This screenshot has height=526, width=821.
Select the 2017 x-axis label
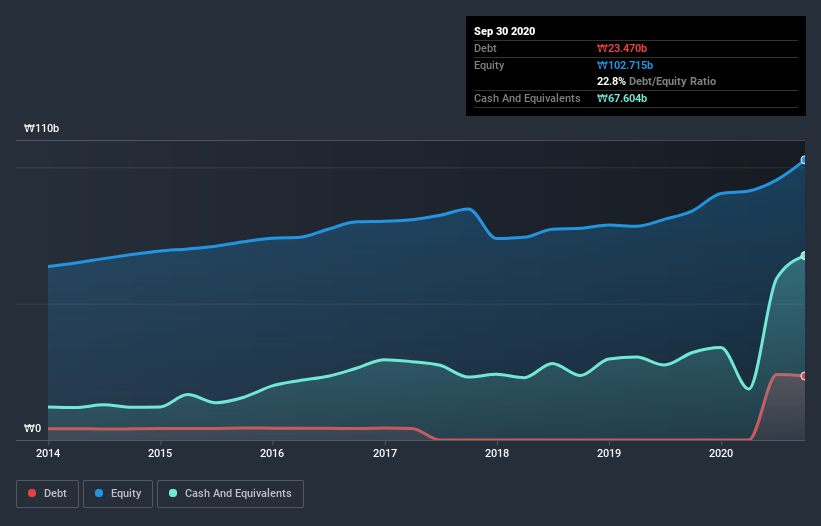[385, 453]
